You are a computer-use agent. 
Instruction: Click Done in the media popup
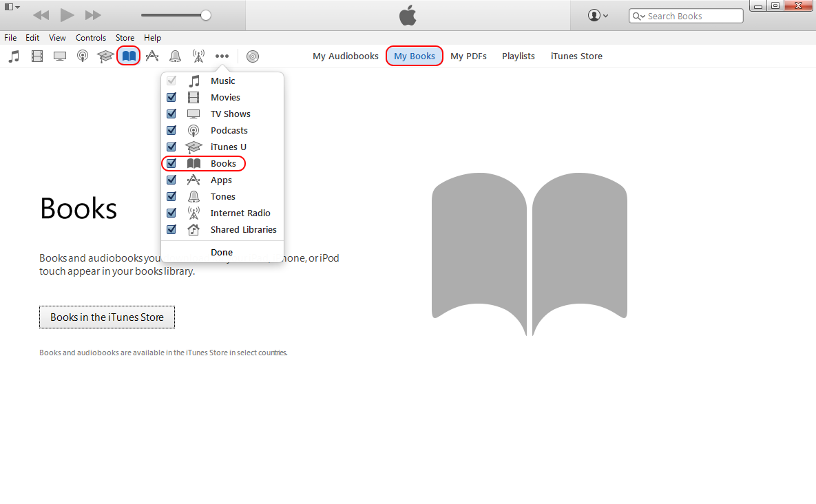coord(222,252)
